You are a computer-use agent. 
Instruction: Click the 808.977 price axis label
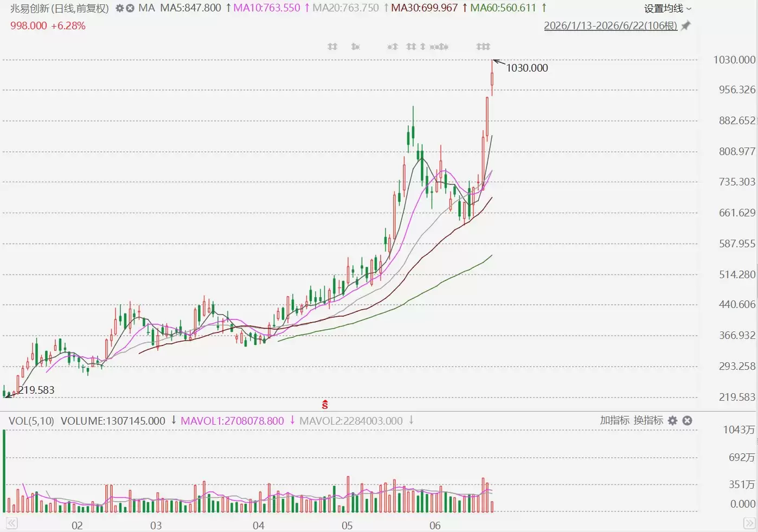737,152
